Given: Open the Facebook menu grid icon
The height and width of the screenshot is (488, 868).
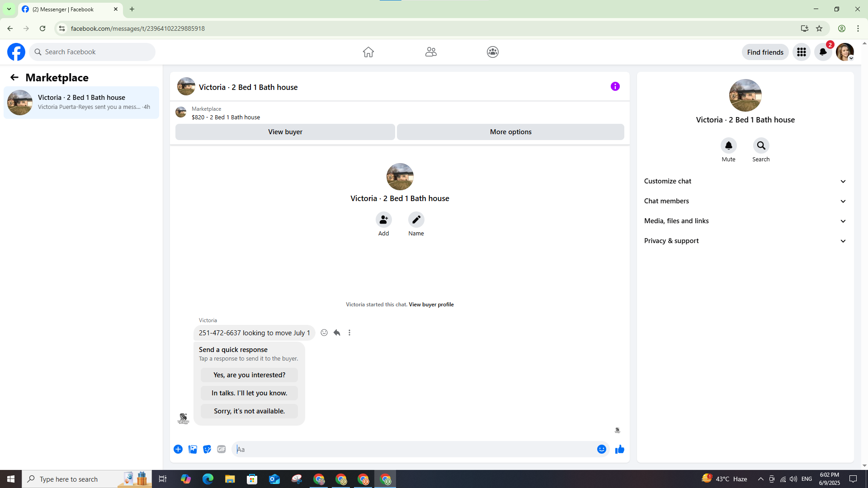Looking at the screenshot, I should coord(802,52).
